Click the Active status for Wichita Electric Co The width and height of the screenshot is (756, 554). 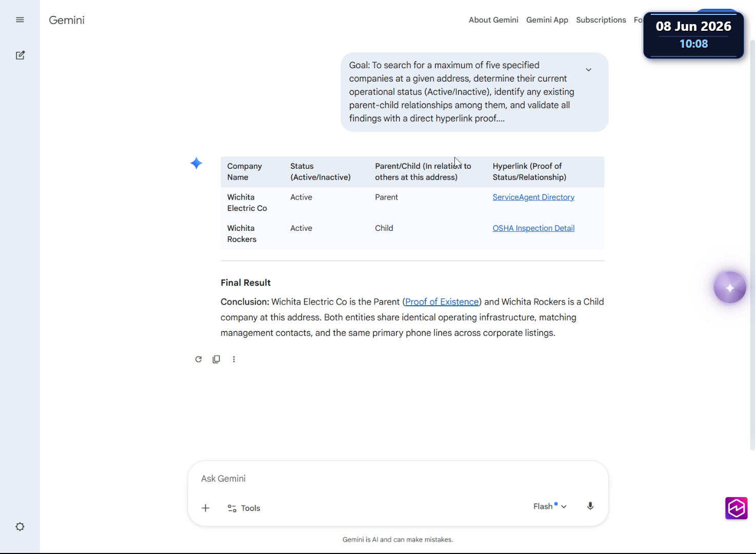click(301, 197)
